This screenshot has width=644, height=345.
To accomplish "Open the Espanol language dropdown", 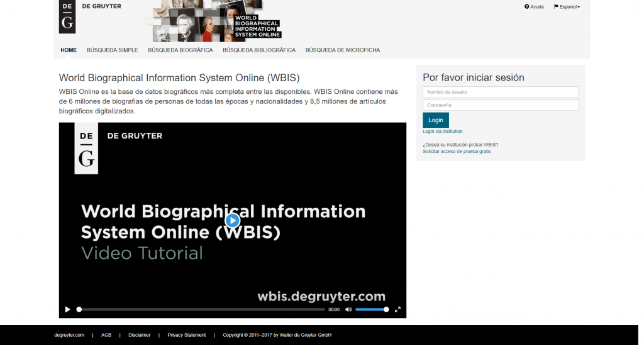I will click(x=567, y=6).
